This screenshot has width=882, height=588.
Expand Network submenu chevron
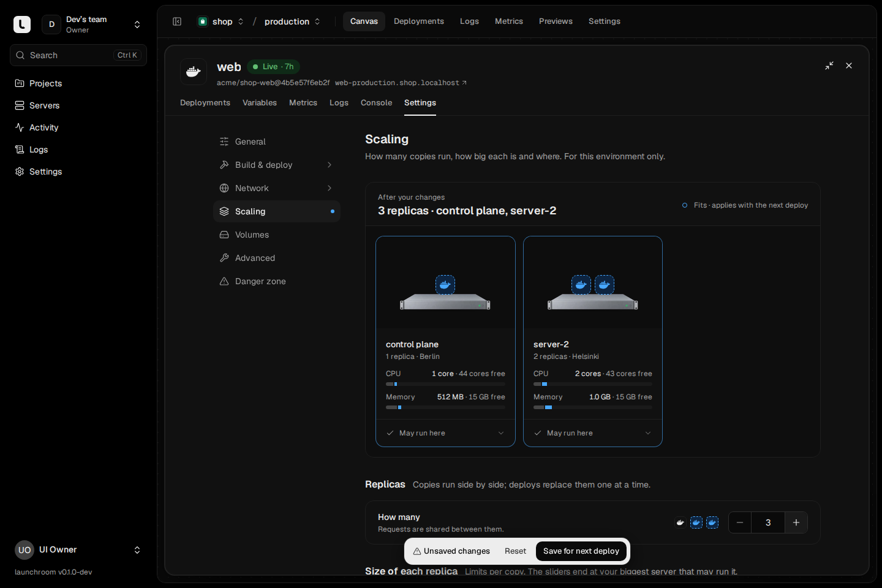pyautogui.click(x=330, y=188)
